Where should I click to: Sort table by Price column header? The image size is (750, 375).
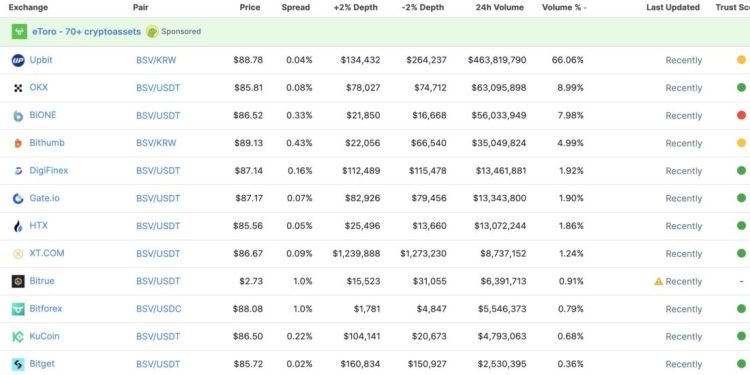click(x=250, y=7)
